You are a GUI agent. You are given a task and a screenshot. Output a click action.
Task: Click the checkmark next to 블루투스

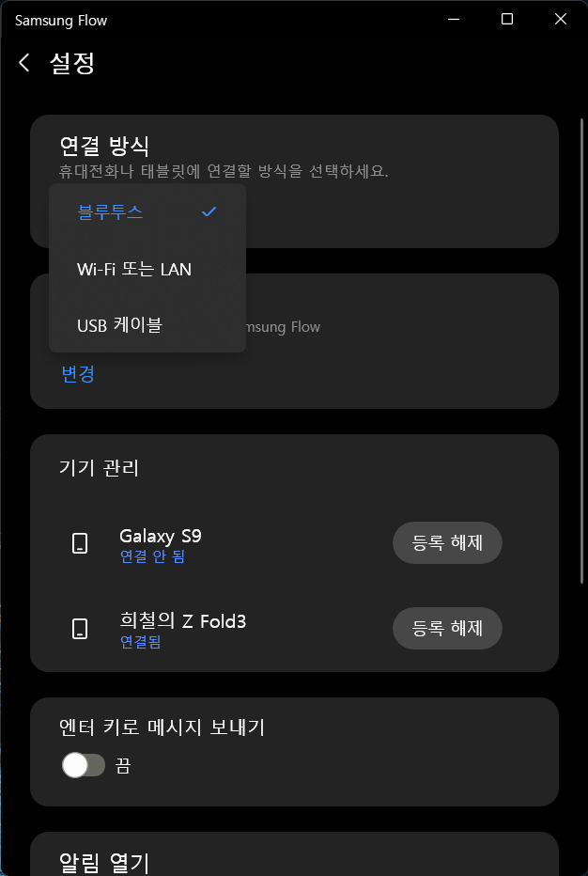[x=209, y=212]
